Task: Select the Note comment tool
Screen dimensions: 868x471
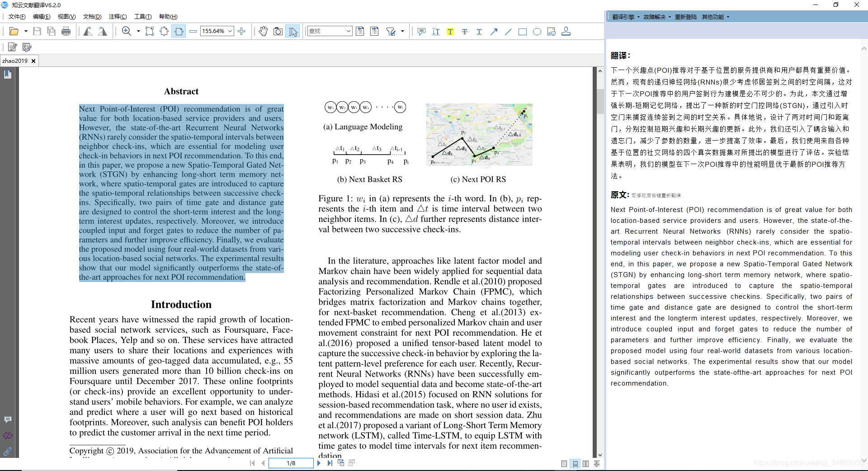Action: click(x=421, y=31)
